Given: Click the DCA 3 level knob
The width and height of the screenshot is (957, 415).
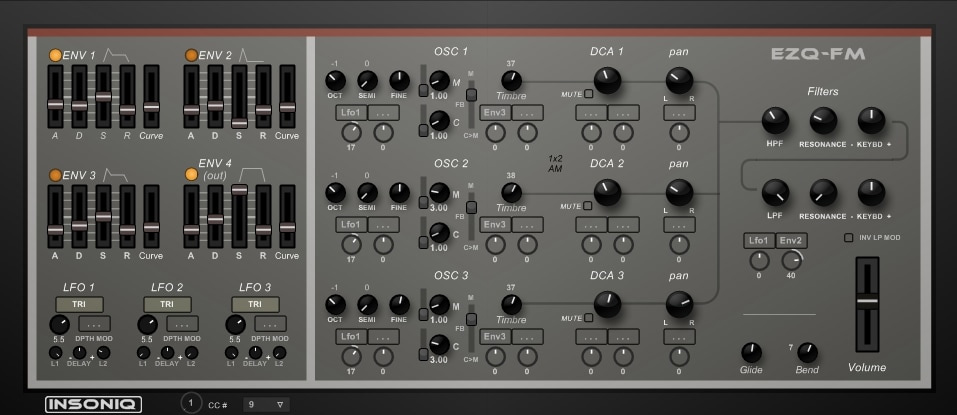Looking at the screenshot, I should (x=607, y=305).
